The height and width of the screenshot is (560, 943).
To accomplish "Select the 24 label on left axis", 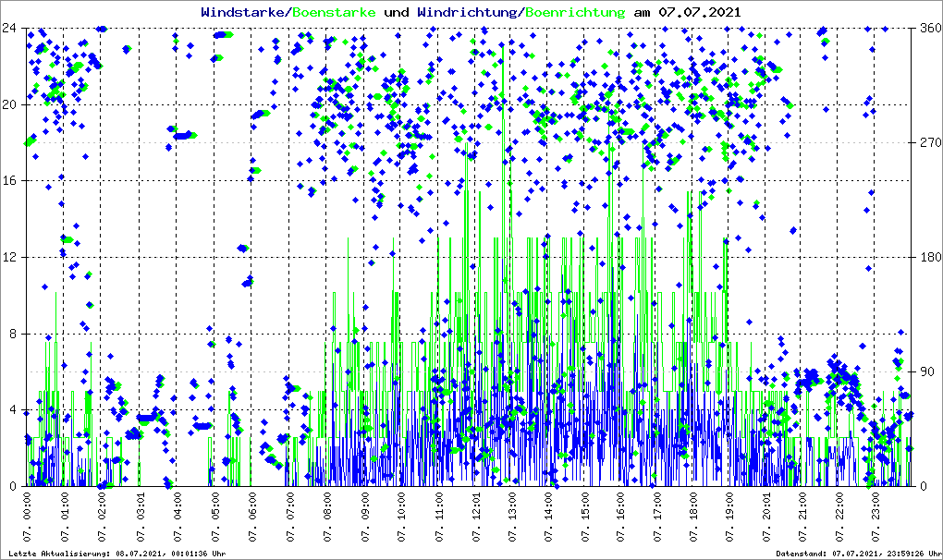I will pyautogui.click(x=12, y=28).
